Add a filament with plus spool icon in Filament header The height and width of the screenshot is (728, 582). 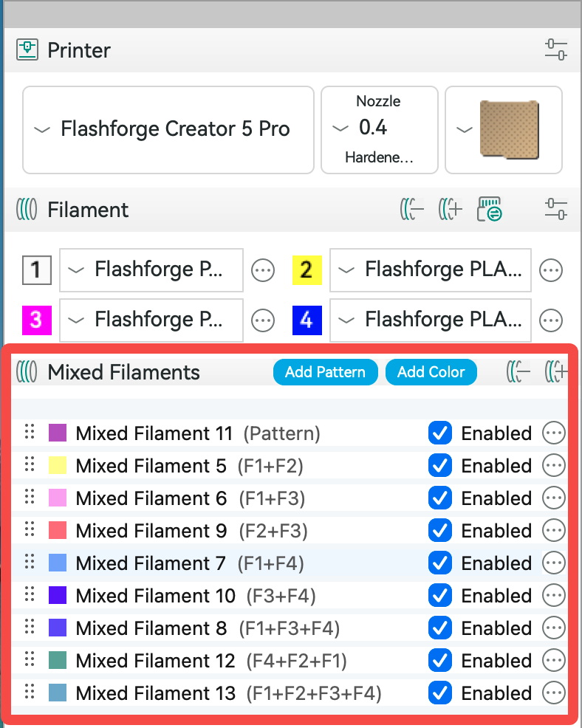point(450,210)
